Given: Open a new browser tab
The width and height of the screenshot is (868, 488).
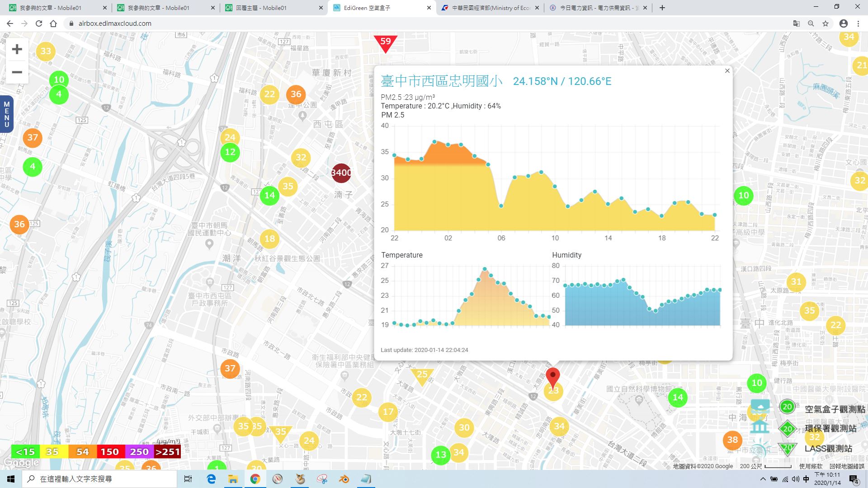Looking at the screenshot, I should click(x=662, y=8).
